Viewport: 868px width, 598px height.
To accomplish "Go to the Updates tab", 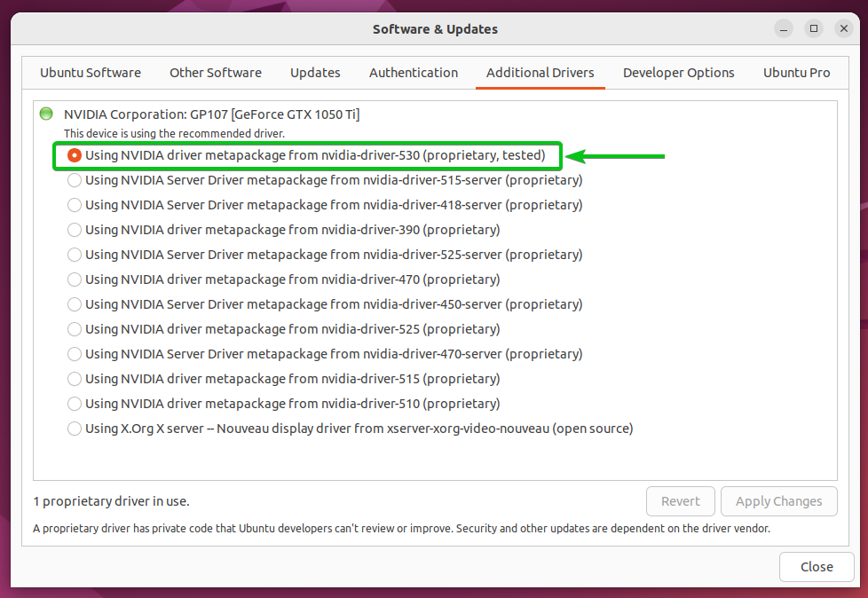I will pyautogui.click(x=315, y=73).
